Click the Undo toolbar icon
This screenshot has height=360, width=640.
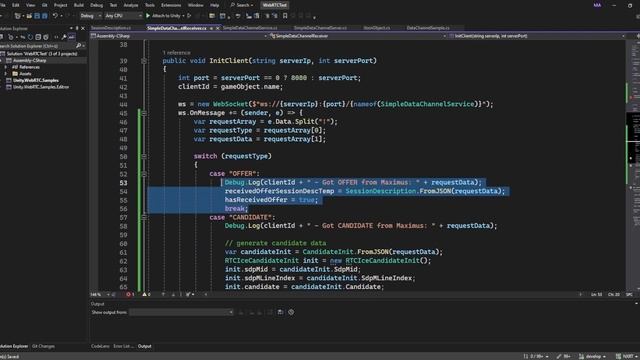55,16
